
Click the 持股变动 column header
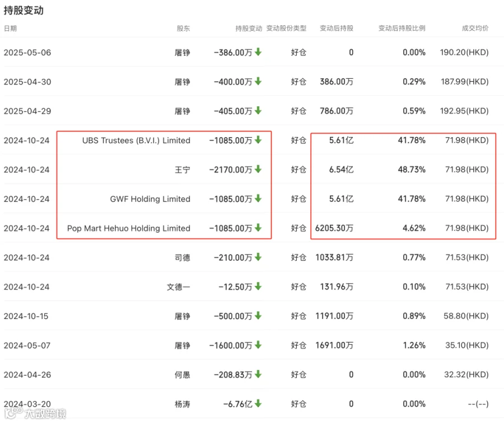249,29
